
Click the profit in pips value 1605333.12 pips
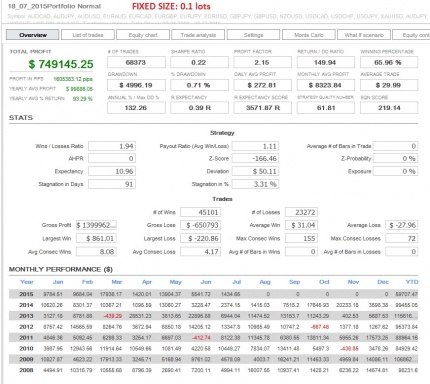73,79
